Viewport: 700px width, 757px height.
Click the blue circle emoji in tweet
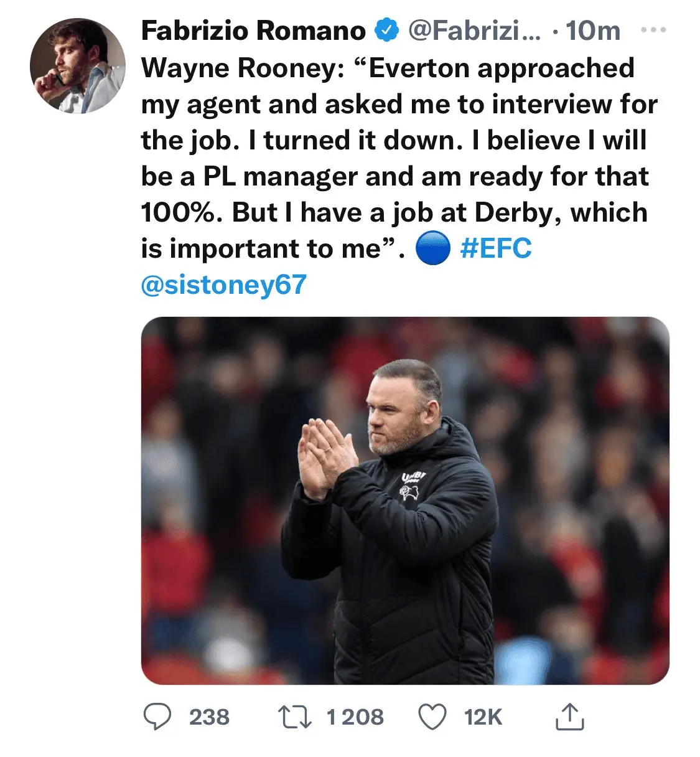432,249
